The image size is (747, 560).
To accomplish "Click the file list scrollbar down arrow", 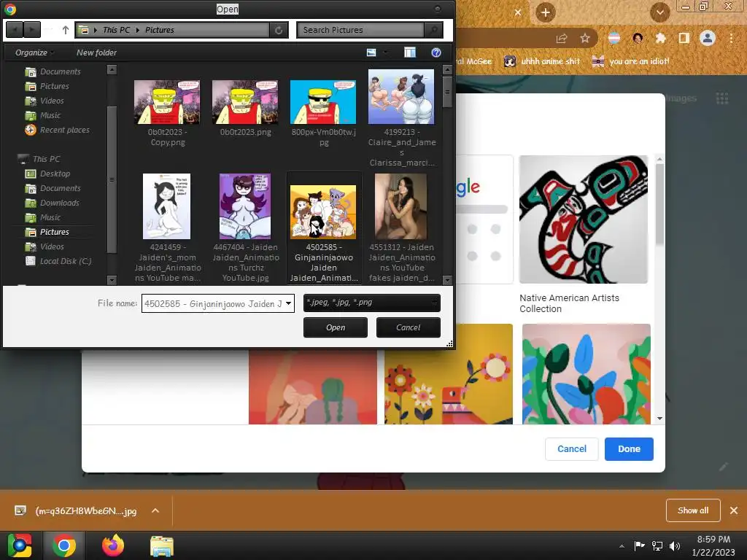I will (x=447, y=280).
